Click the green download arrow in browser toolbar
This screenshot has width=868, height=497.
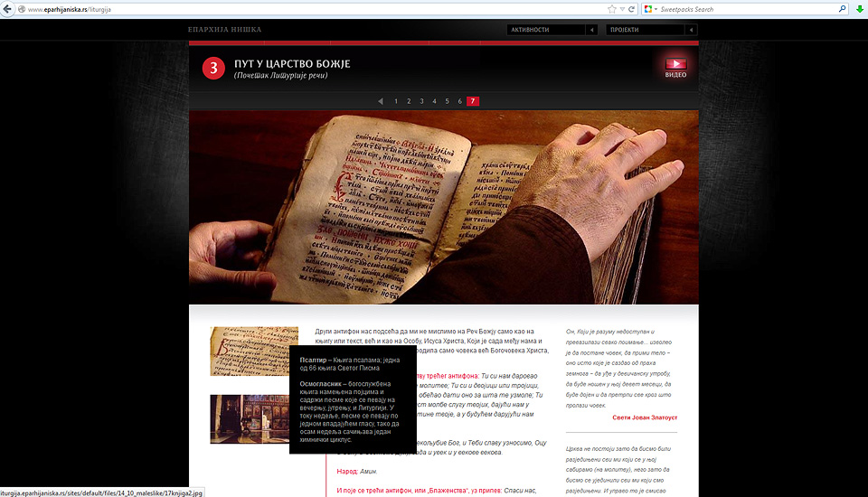coord(859,9)
